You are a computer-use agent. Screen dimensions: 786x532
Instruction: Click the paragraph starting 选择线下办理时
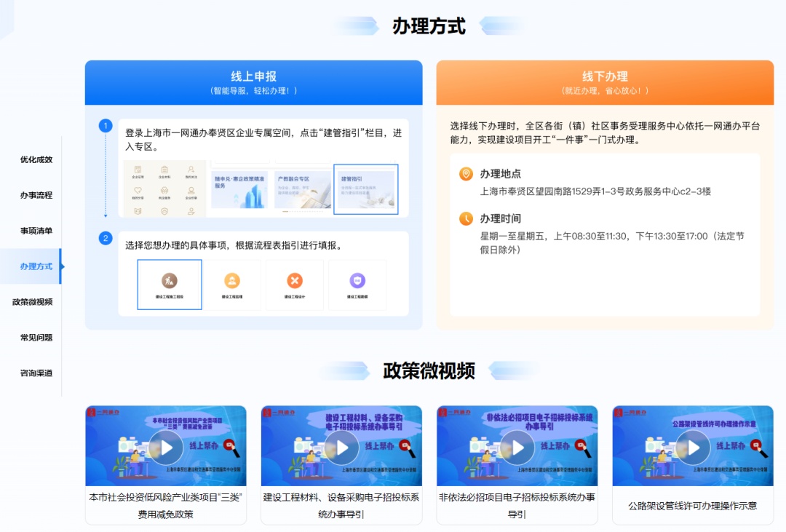[605, 133]
